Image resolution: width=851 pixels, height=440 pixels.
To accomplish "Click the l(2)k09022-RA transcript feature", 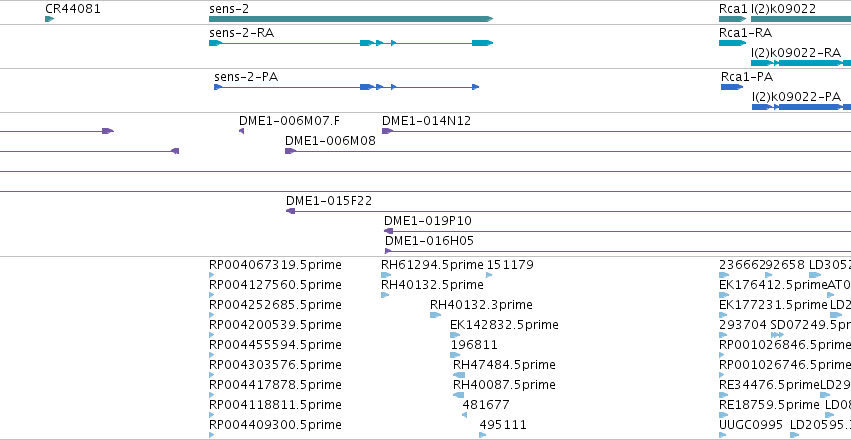I will click(801, 63).
